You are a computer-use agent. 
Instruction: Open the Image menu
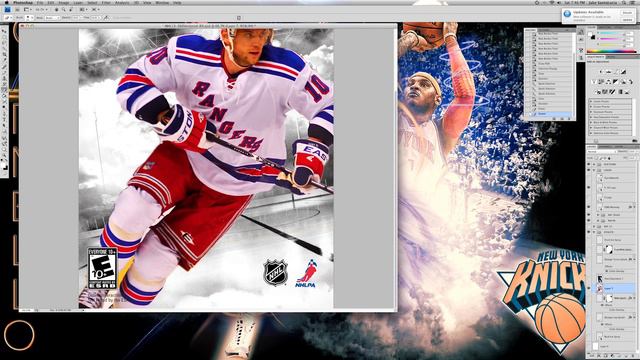click(x=64, y=2)
